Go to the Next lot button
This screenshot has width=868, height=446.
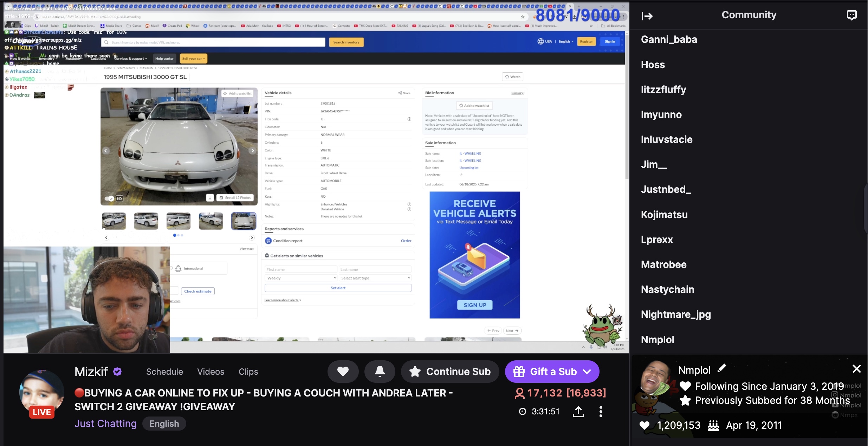pyautogui.click(x=512, y=331)
